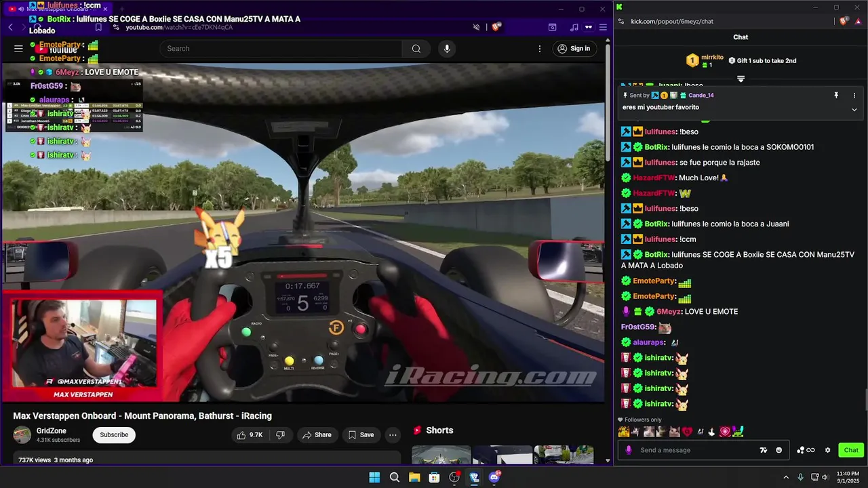Open HazardFTW's profile from Much Love message

(x=654, y=178)
